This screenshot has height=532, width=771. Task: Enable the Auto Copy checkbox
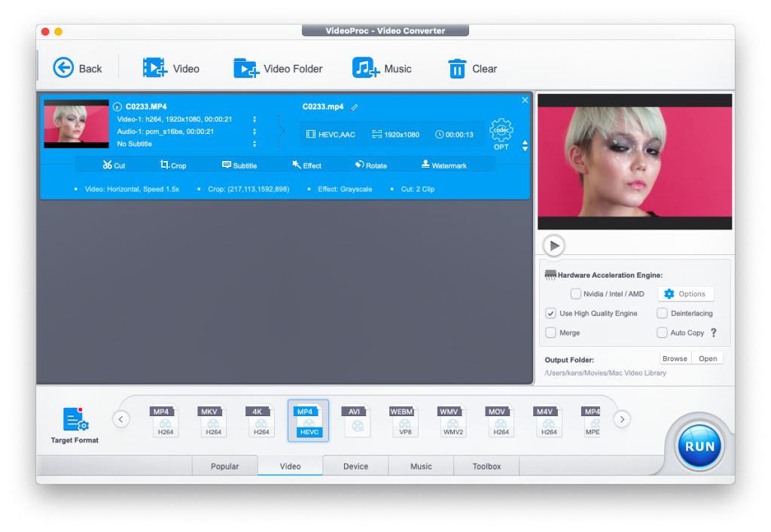(x=663, y=333)
